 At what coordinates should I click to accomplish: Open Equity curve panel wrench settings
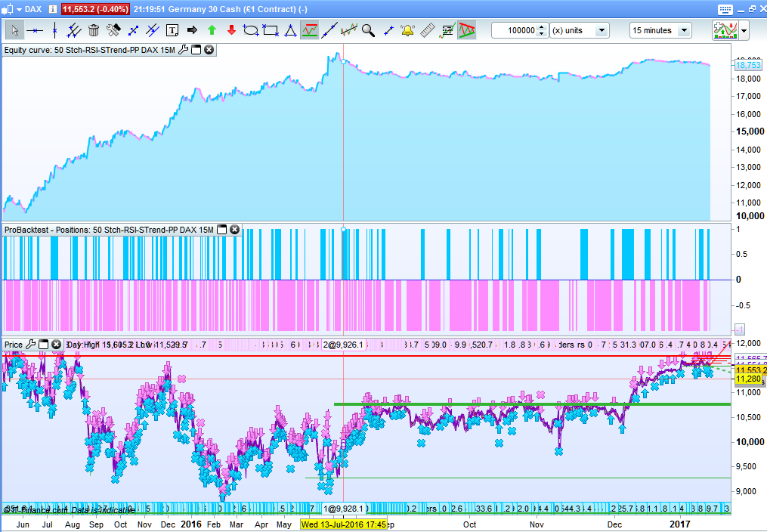pyautogui.click(x=184, y=49)
